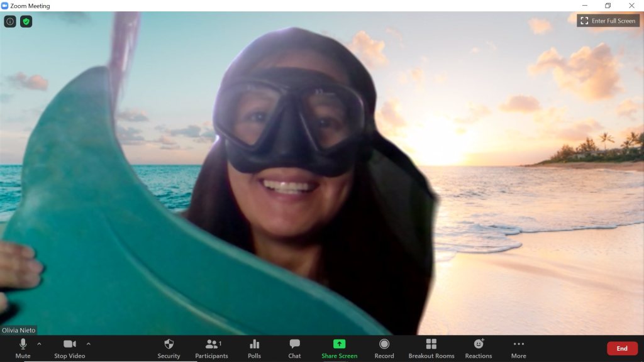This screenshot has width=644, height=362.
Task: Click the Zoom Meeting title bar icon
Action: click(x=5, y=6)
